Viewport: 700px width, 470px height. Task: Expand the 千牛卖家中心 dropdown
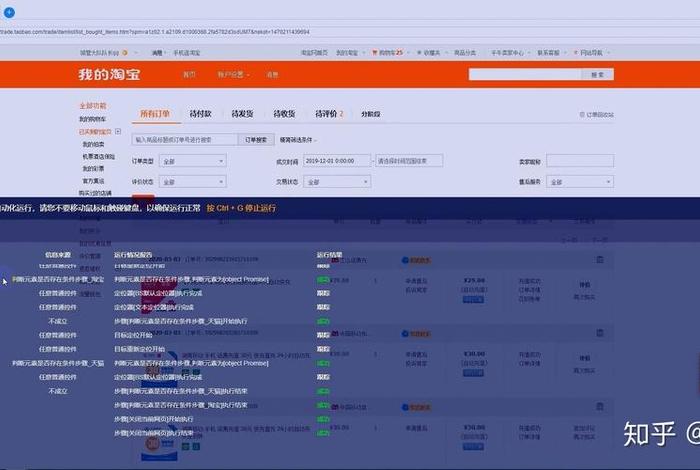click(x=510, y=53)
